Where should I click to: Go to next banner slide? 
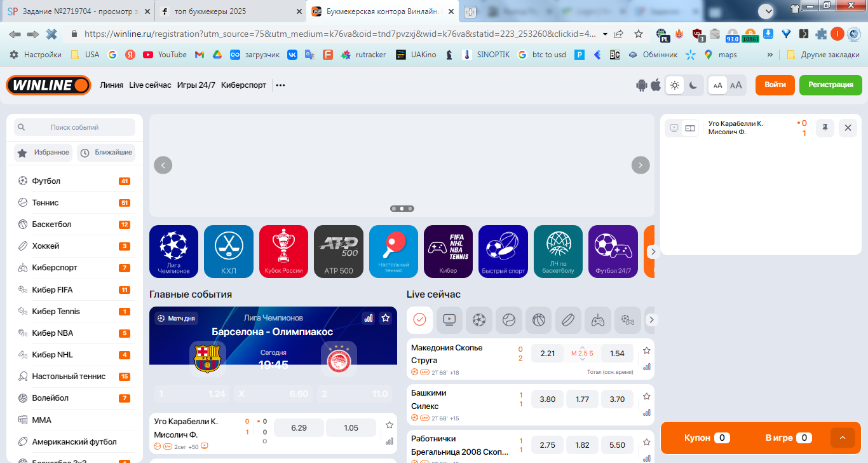tap(641, 165)
